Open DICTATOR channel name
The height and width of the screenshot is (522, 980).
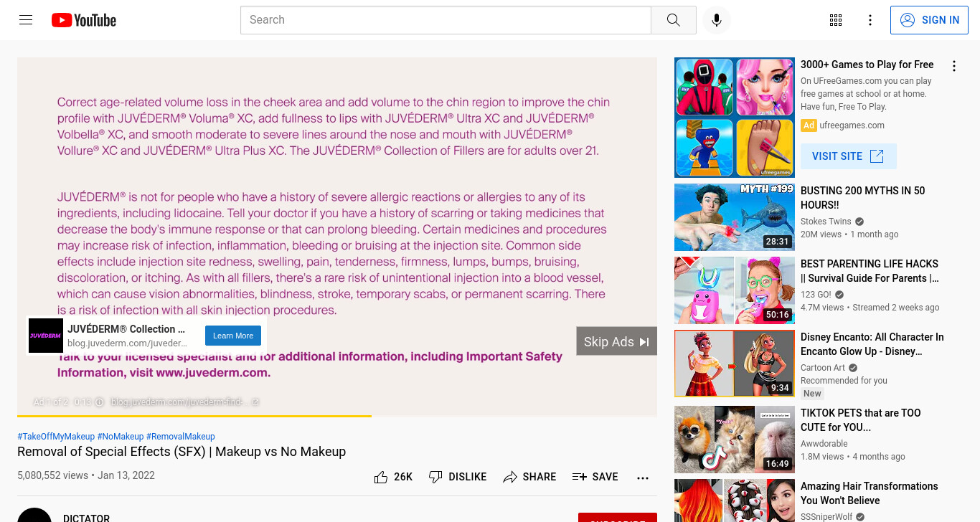(x=86, y=518)
